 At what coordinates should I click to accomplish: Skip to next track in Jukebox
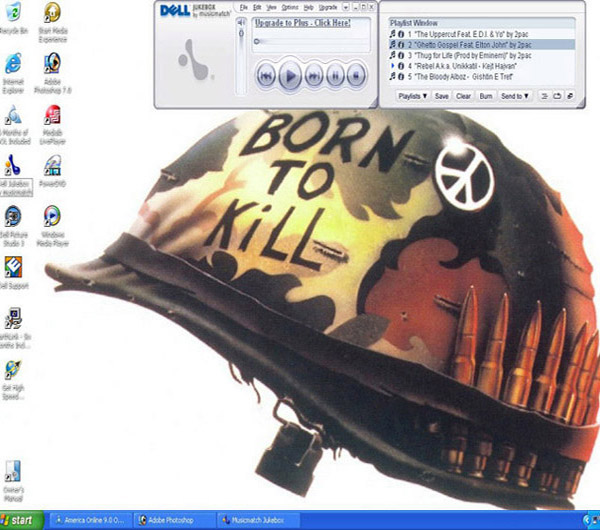pyautogui.click(x=314, y=76)
